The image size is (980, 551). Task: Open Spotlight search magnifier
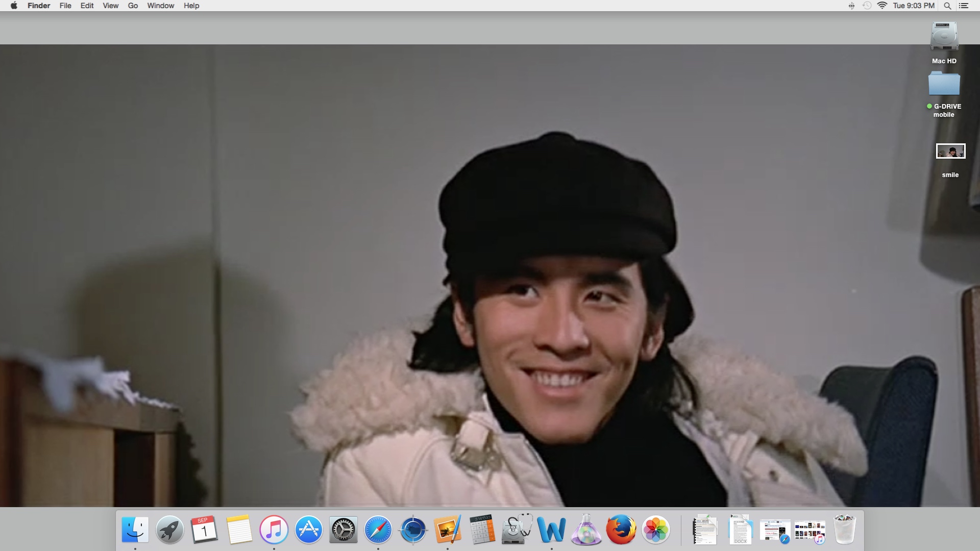pyautogui.click(x=947, y=6)
